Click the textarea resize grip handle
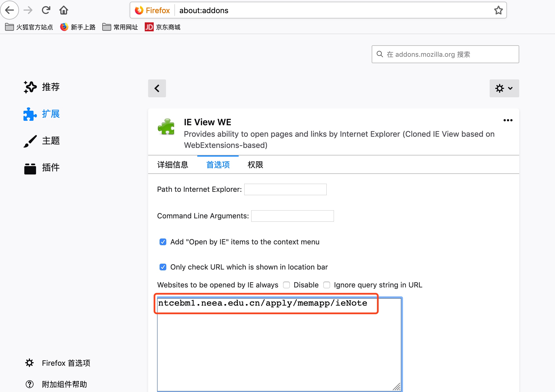Screen dimensions: 555x392 tap(397, 387)
